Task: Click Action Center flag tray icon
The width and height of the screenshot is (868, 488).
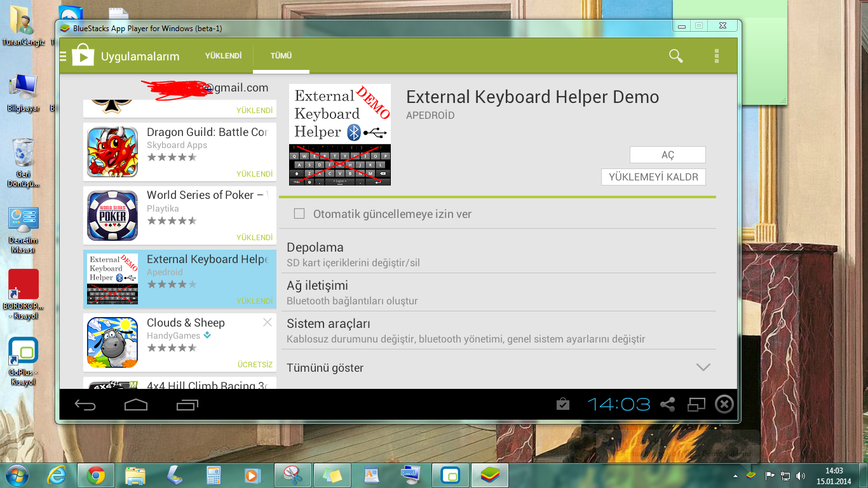Action: point(770,475)
